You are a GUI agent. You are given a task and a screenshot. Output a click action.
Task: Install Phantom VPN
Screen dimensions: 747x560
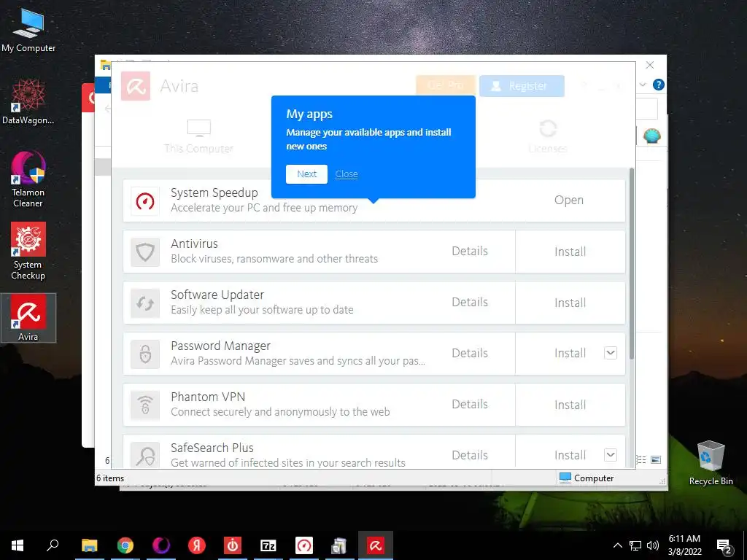[570, 405]
